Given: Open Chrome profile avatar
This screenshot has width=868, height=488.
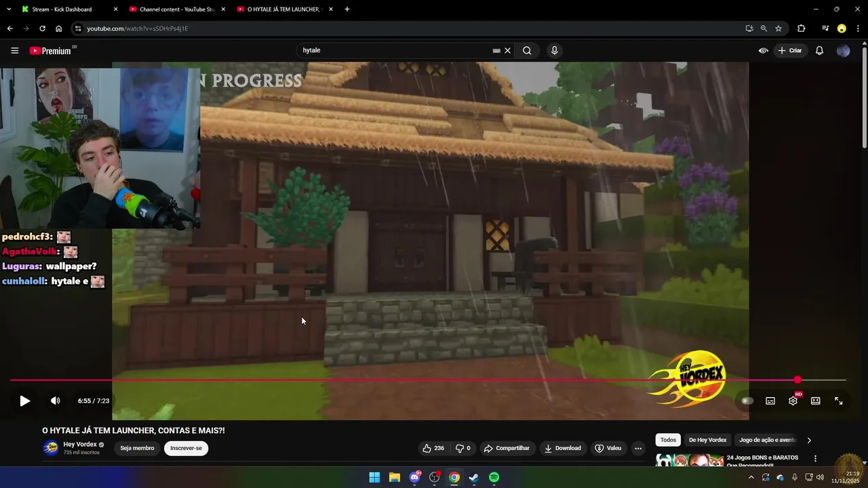Looking at the screenshot, I should click(842, 28).
